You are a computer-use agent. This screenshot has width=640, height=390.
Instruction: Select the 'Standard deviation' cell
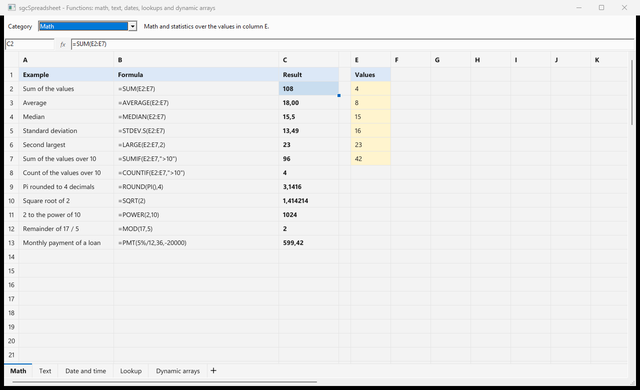(x=66, y=131)
